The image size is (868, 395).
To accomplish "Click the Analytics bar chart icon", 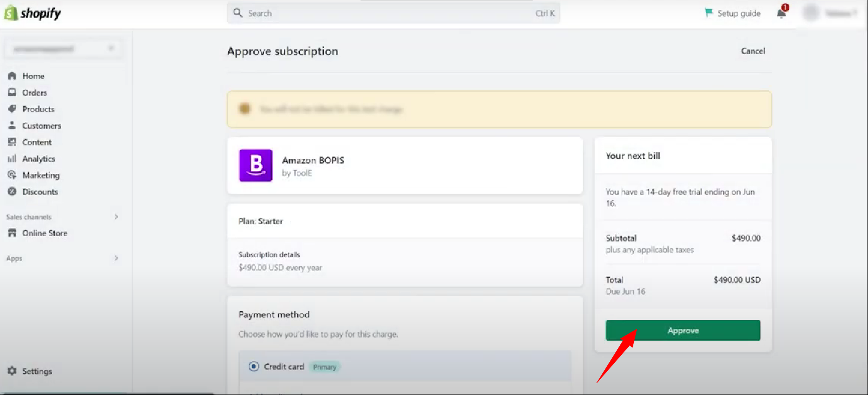I will [x=12, y=158].
